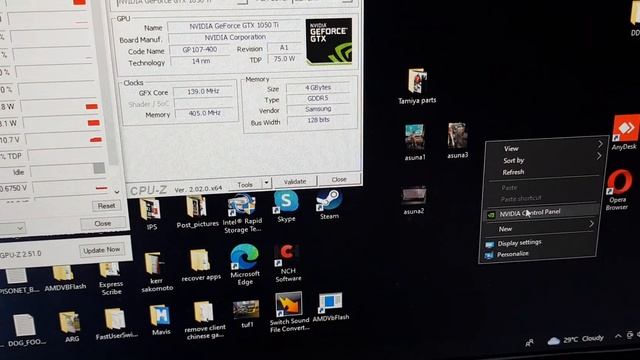Launch Intel Rapid Storage Technology shortcut
Screen dimensions: 640x360
click(x=242, y=205)
